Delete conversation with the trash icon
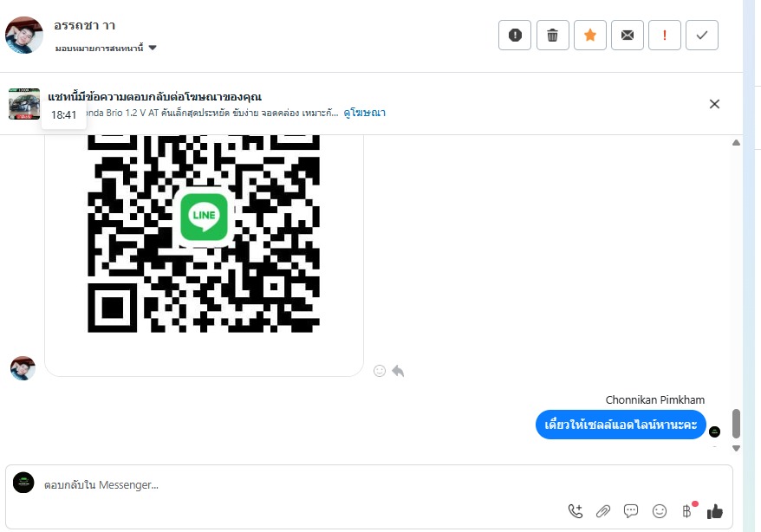 [552, 35]
